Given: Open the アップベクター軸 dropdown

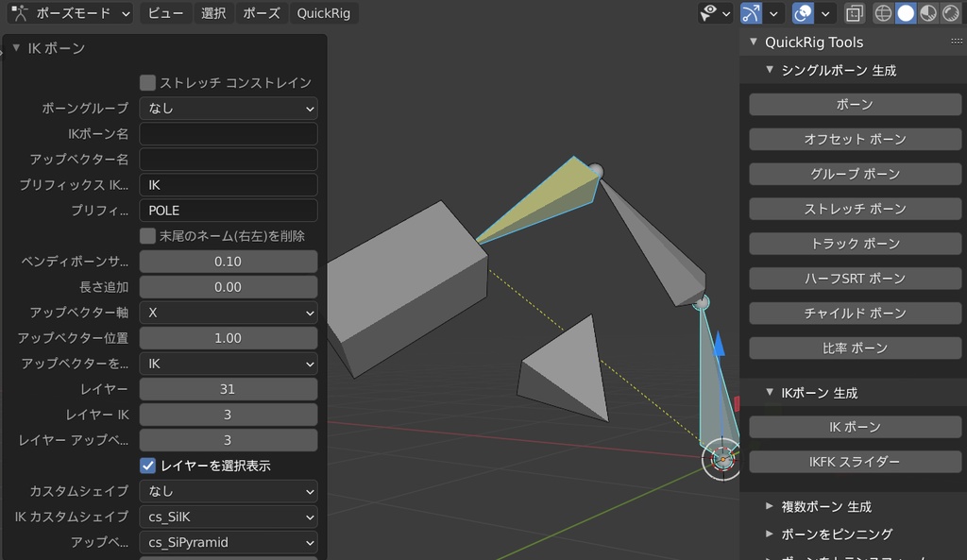Looking at the screenshot, I should tap(228, 312).
